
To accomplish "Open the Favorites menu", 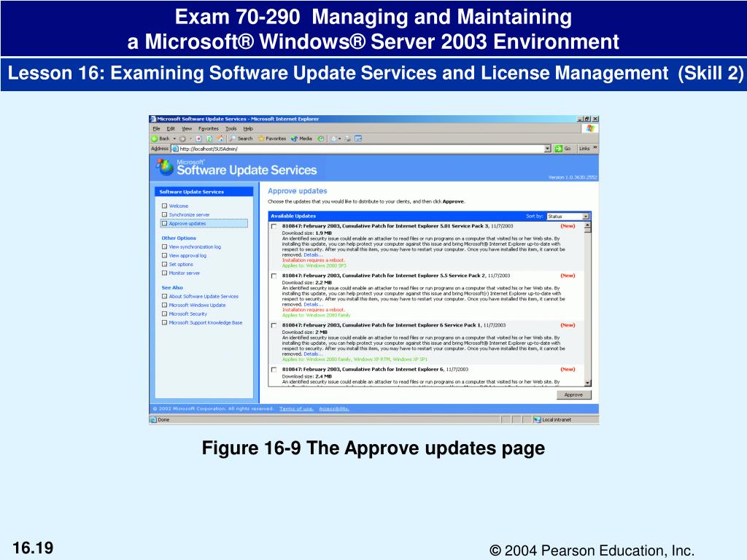I will pyautogui.click(x=208, y=128).
